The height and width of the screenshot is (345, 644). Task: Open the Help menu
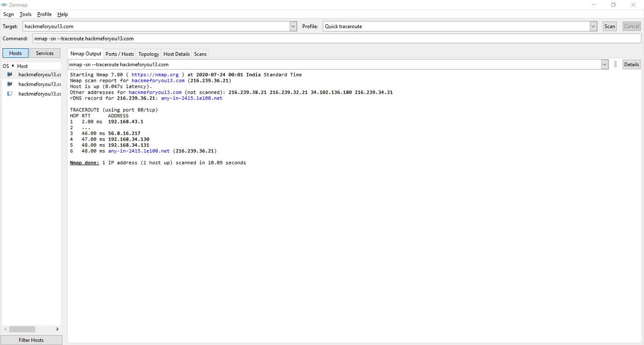[x=63, y=14]
